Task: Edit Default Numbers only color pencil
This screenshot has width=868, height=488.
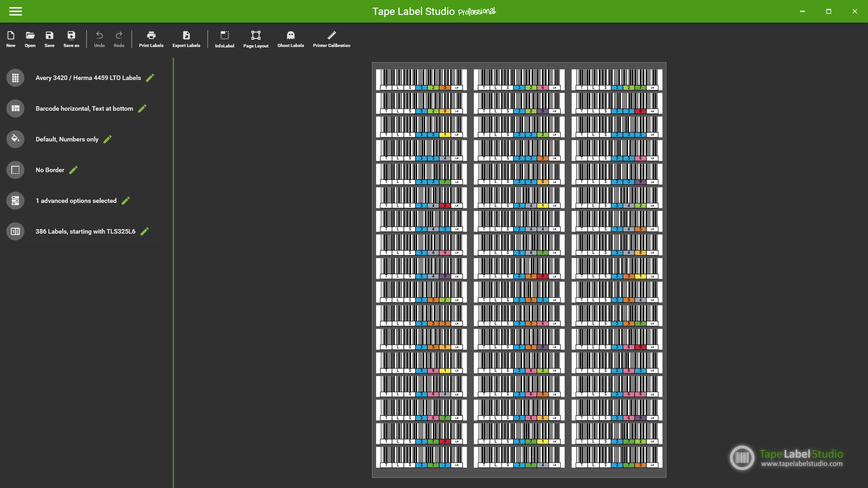Action: coord(108,139)
